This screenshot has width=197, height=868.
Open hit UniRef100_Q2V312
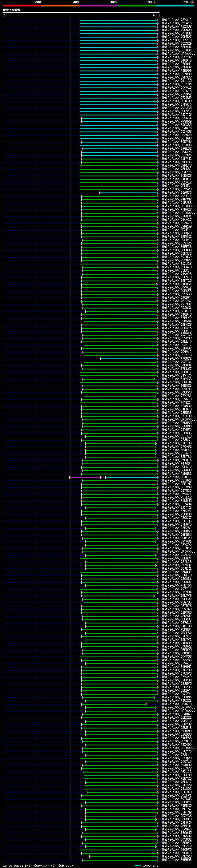(177, 20)
